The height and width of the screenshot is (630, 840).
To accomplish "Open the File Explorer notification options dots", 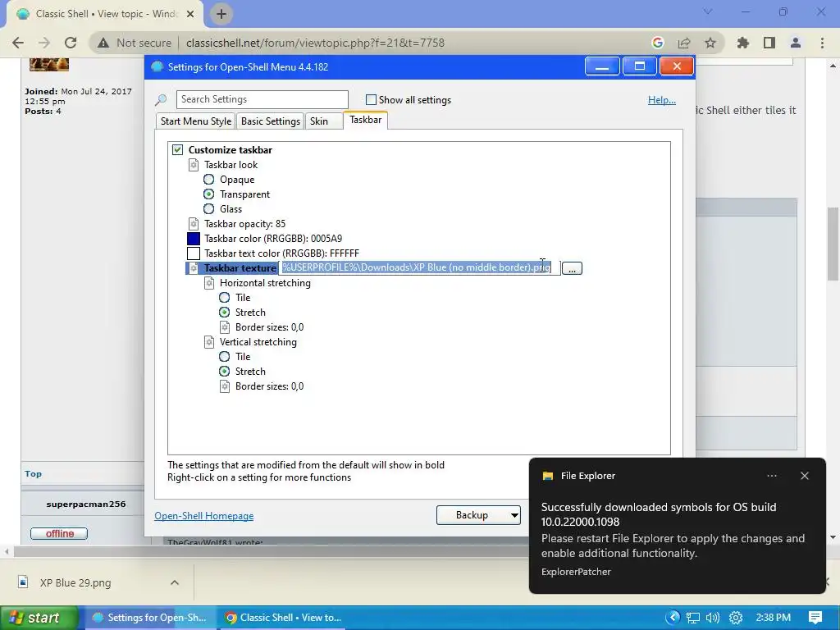I will coord(772,476).
